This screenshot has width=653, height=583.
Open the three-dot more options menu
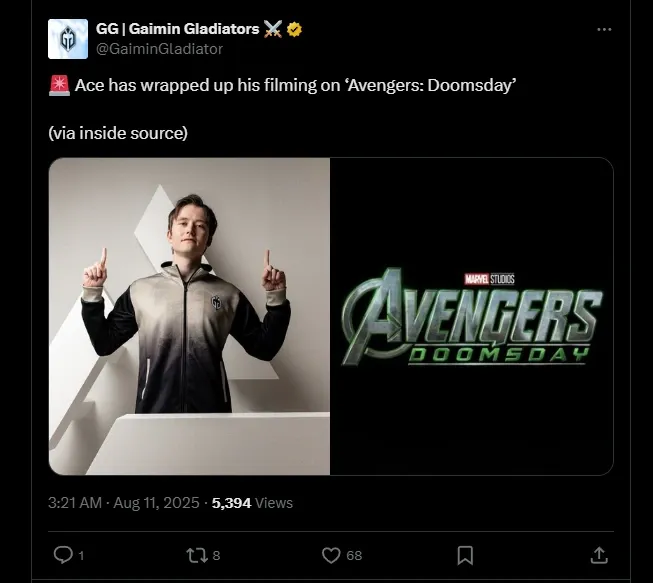click(x=603, y=30)
